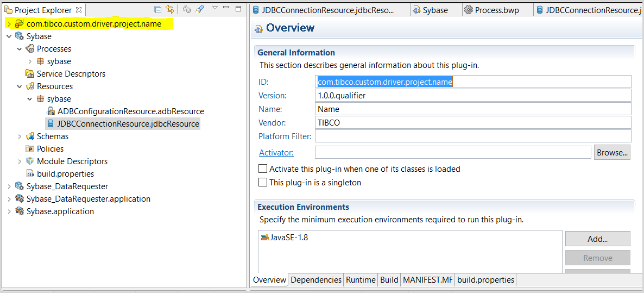Expand Sybase_DataRequester.application node
Screen dimensions: 644x293
click(9, 199)
